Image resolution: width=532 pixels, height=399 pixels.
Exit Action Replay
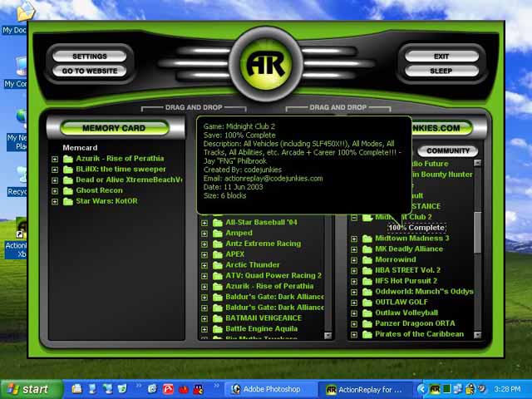[x=441, y=57]
